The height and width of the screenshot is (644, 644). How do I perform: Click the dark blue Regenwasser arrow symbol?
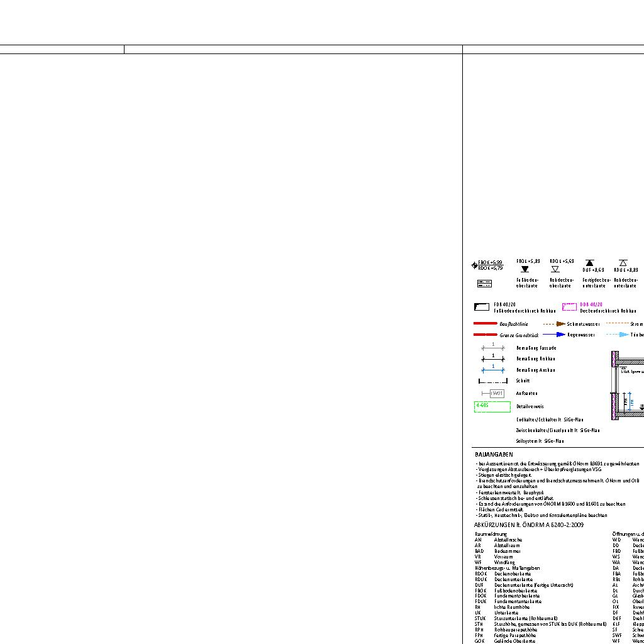point(554,335)
